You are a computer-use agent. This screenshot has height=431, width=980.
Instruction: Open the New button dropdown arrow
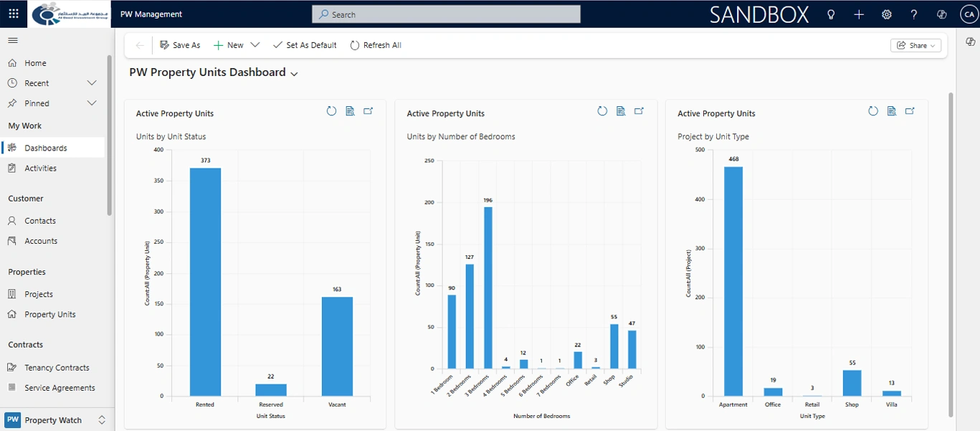tap(254, 44)
